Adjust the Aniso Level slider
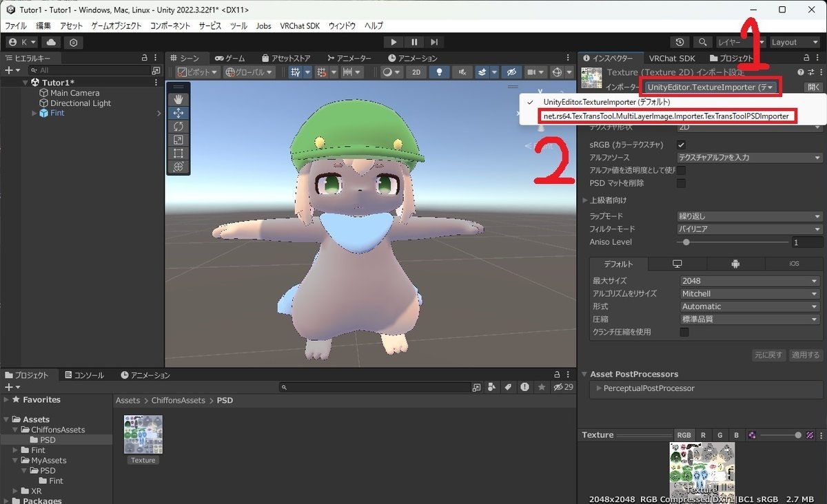 pyautogui.click(x=733, y=242)
